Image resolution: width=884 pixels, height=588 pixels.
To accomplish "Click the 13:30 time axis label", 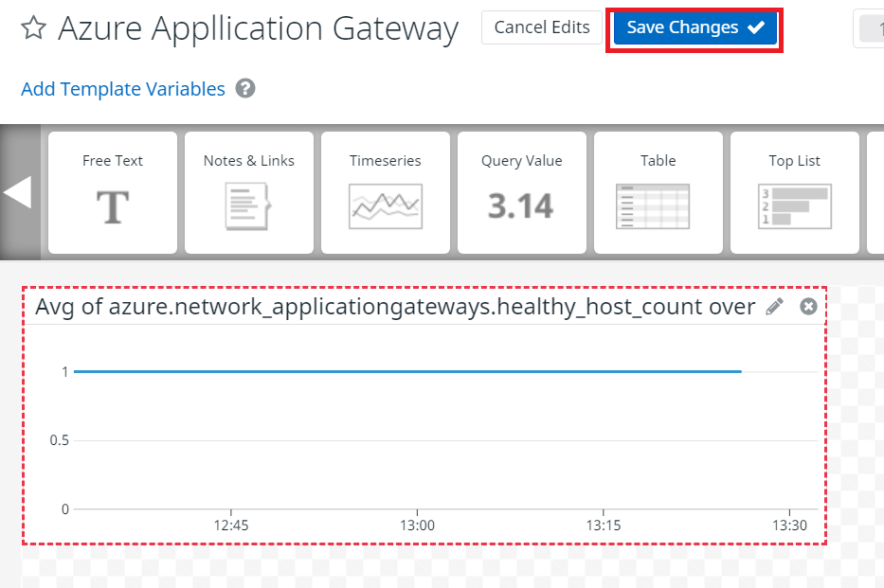I will click(x=789, y=526).
